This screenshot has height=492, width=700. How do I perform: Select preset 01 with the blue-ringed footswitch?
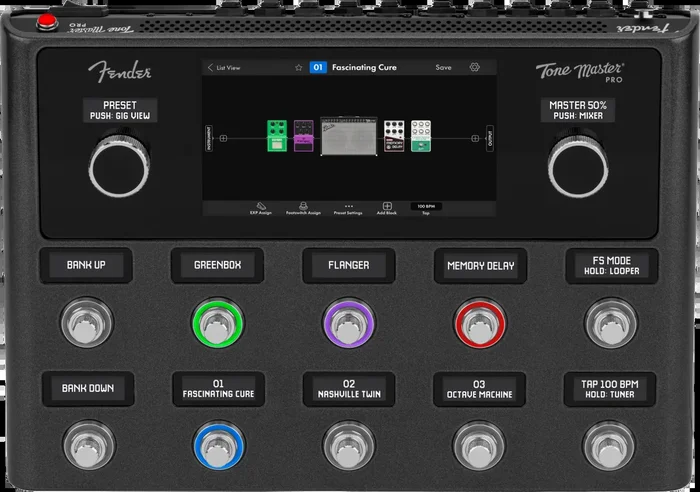pyautogui.click(x=219, y=446)
